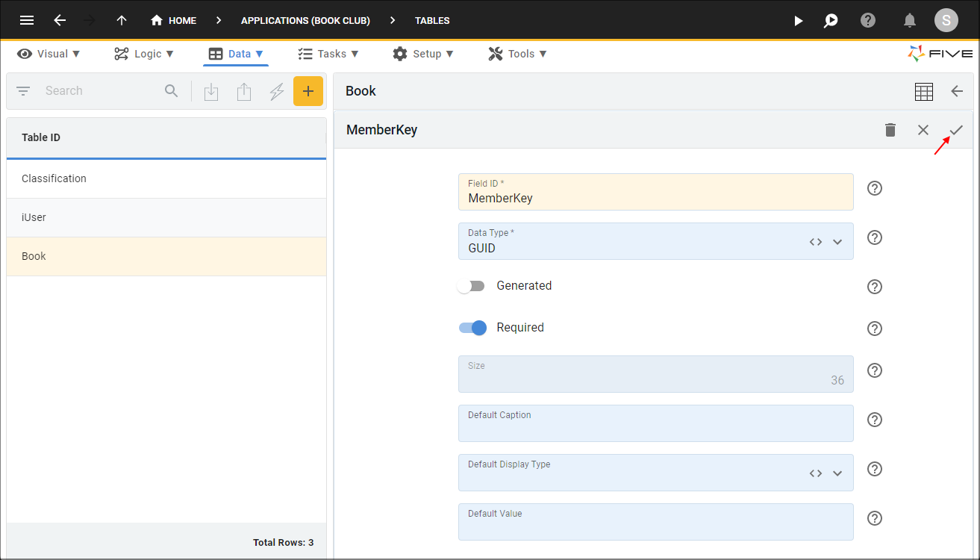This screenshot has height=560, width=980.
Task: Show help for Default Caption
Action: 875,420
